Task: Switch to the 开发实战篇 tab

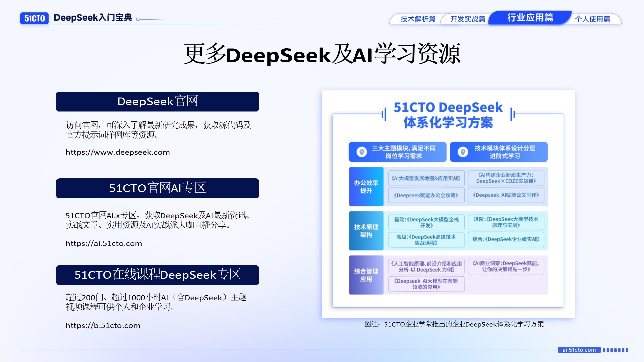Action: point(467,19)
